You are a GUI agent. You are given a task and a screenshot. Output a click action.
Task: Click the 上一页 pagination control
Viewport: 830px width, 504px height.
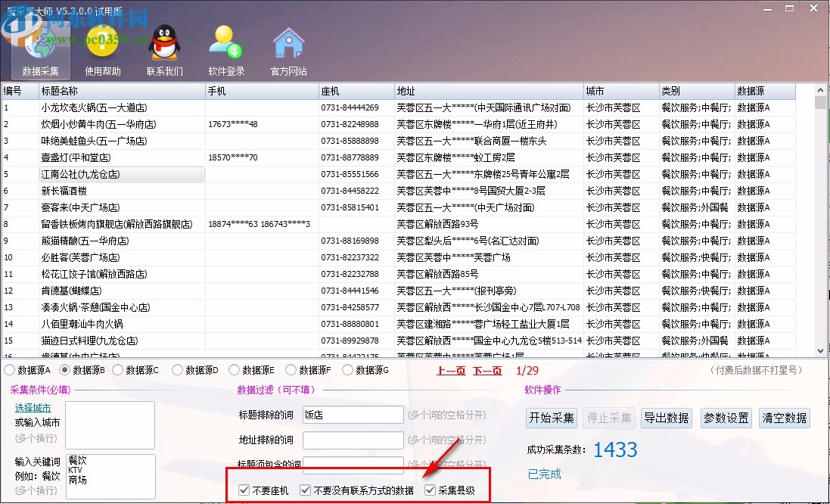coord(449,370)
